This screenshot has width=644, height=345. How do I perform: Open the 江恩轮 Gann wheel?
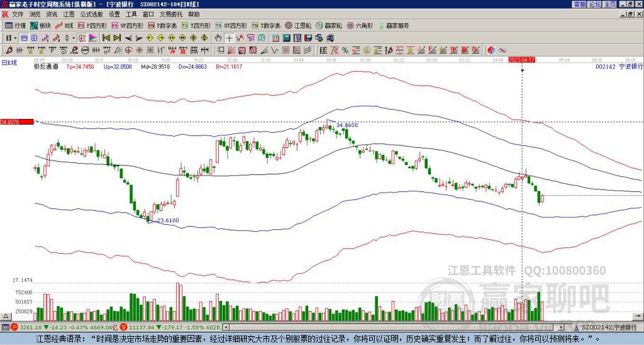(x=298, y=25)
